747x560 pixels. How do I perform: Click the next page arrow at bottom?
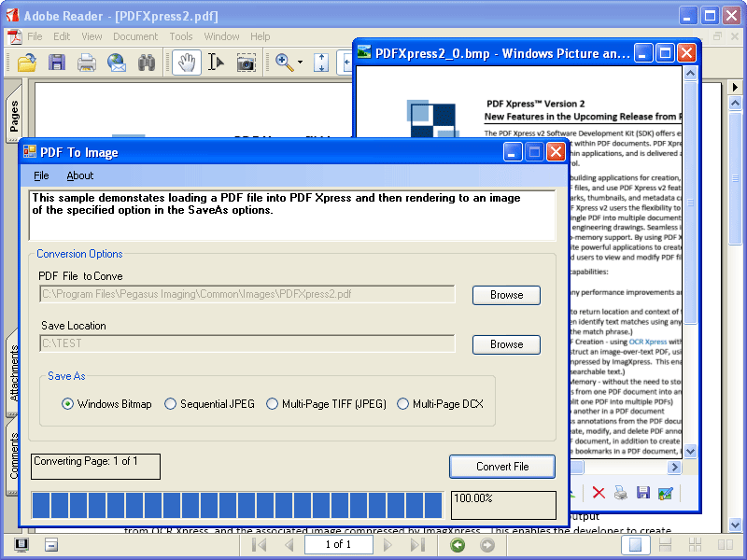387,544
